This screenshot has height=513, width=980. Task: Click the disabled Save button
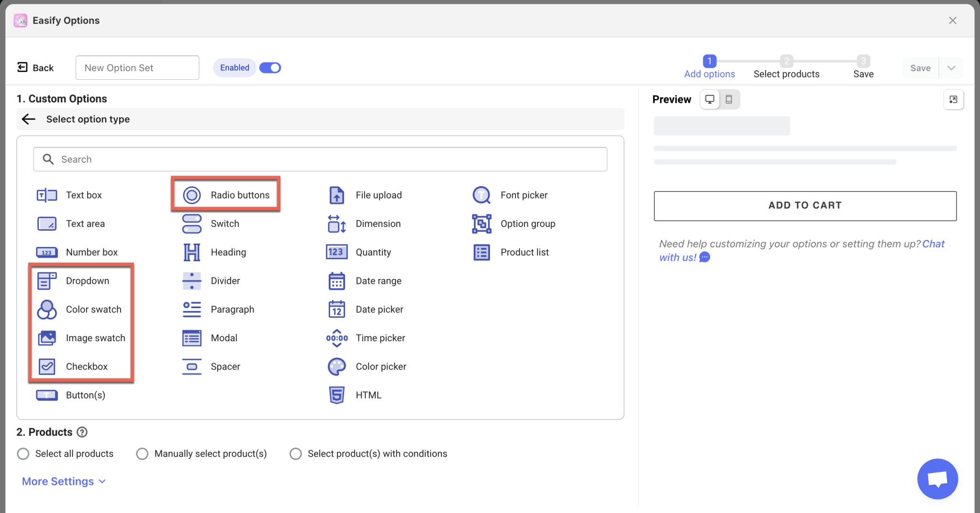coord(920,68)
